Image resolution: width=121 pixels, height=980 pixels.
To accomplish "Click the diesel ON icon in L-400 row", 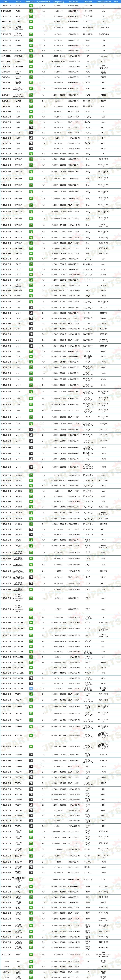I will pos(31,467).
